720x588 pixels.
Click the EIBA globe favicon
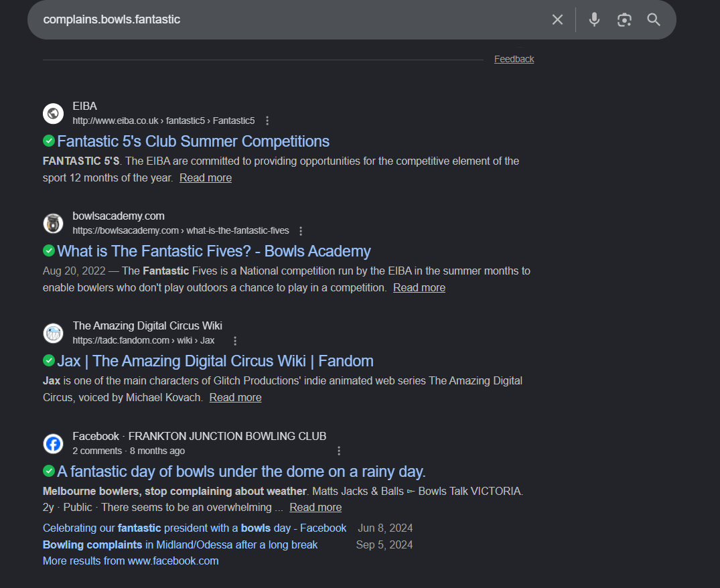coord(54,113)
